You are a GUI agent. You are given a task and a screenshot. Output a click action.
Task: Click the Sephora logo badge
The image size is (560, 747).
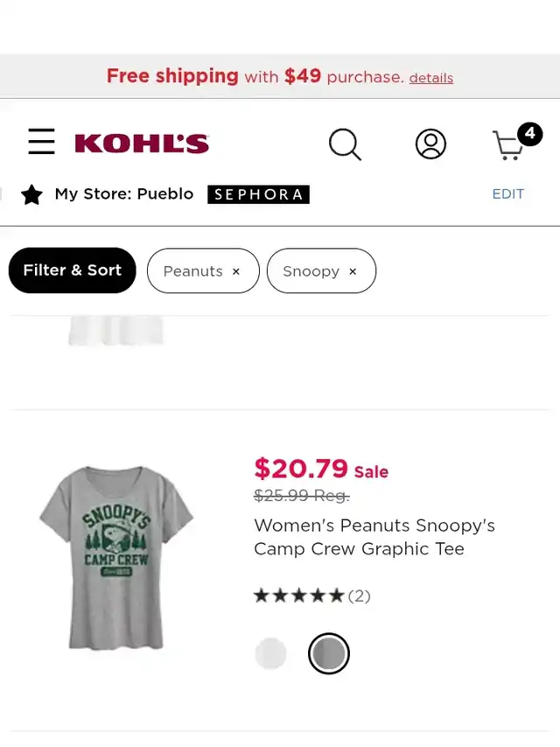pyautogui.click(x=258, y=194)
